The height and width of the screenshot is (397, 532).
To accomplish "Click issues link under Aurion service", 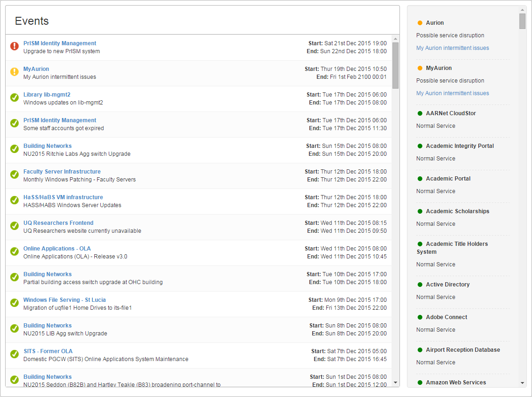I will click(x=453, y=48).
